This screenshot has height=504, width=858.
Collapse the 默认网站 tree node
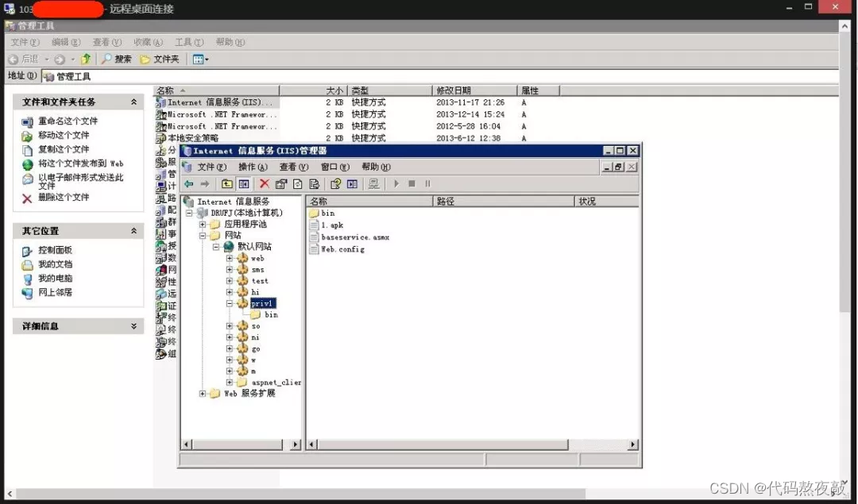216,247
